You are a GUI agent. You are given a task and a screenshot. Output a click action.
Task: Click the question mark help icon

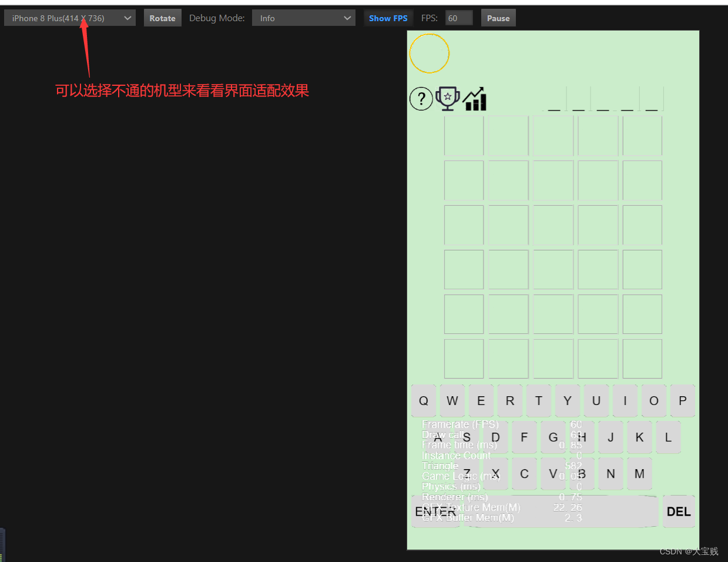(x=421, y=99)
